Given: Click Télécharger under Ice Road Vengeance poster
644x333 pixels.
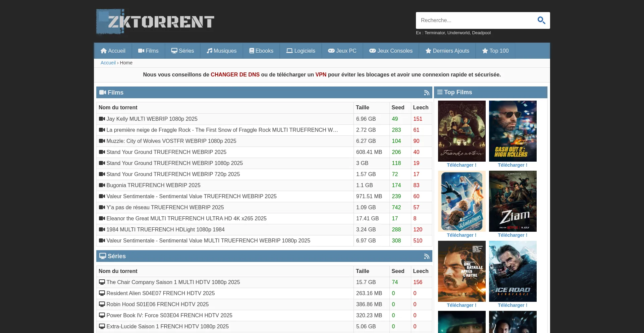Looking at the screenshot, I should 513,305.
